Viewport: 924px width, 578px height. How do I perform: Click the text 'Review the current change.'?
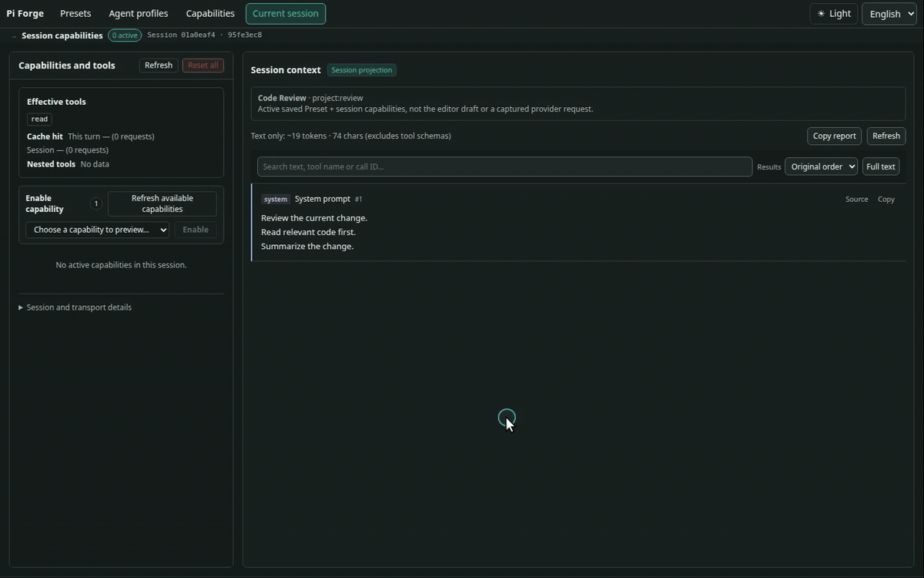pyautogui.click(x=314, y=218)
